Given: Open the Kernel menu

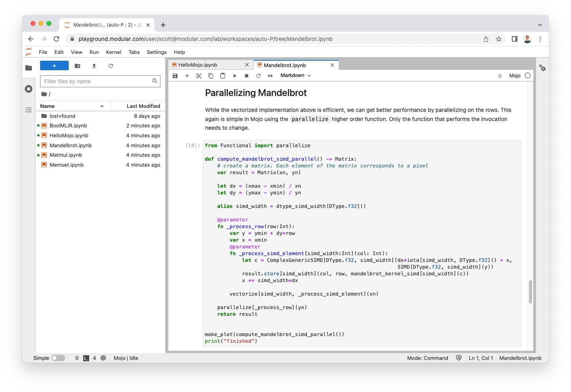Looking at the screenshot, I should point(114,52).
